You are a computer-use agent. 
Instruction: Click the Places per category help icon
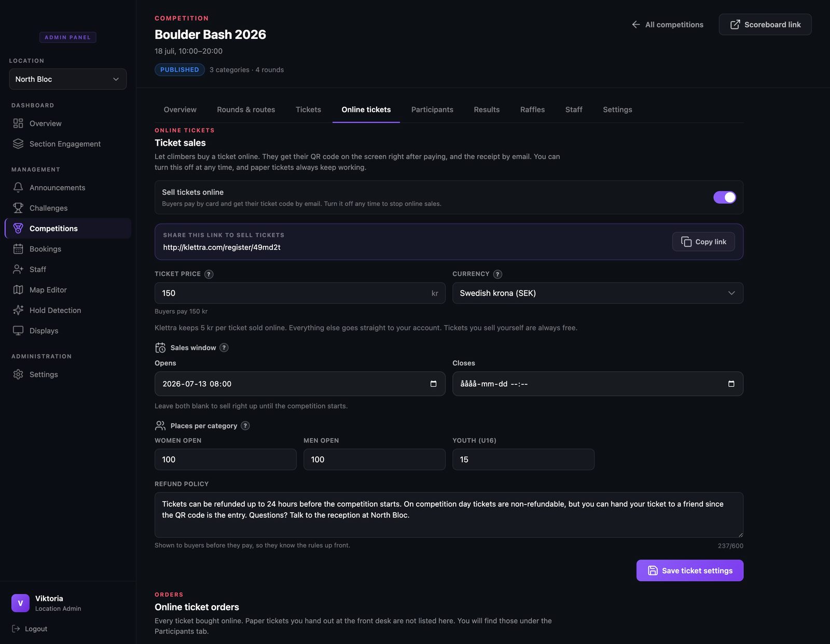coord(245,426)
